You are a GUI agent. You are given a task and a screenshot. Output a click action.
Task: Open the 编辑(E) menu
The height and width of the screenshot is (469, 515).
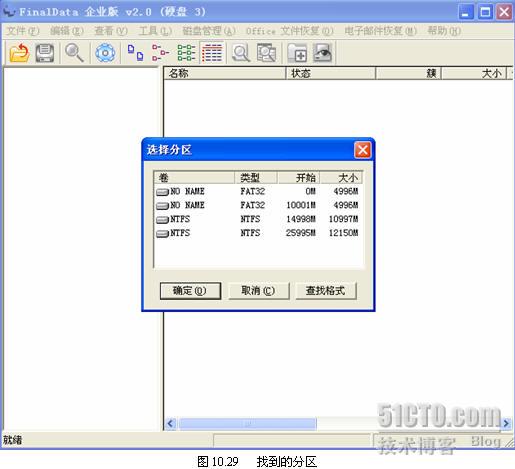point(67,31)
